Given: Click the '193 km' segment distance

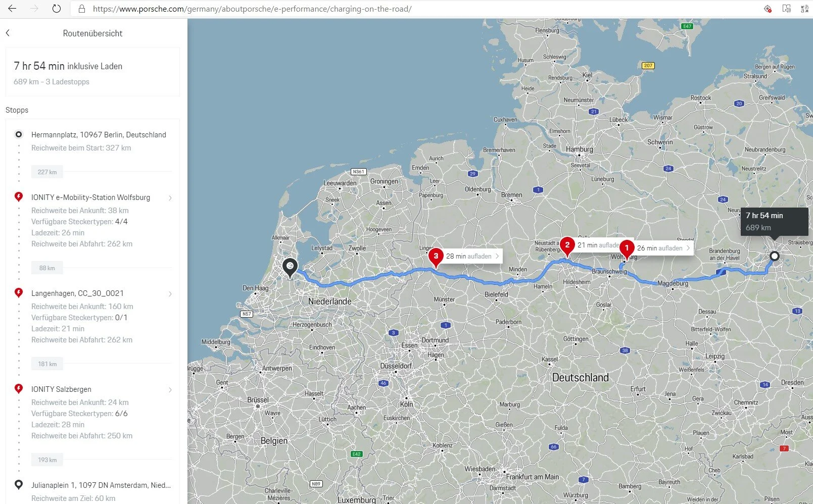Looking at the screenshot, I should pyautogui.click(x=47, y=460).
